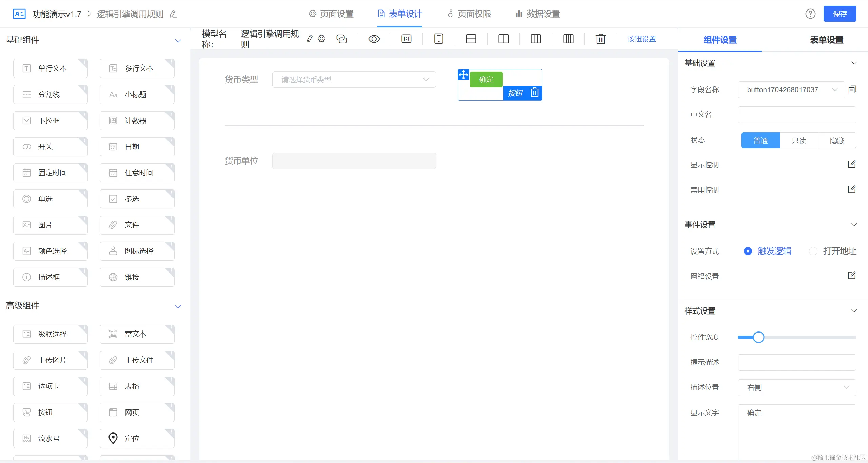Switch to the 表单设置 tab
The height and width of the screenshot is (463, 868).
point(826,40)
